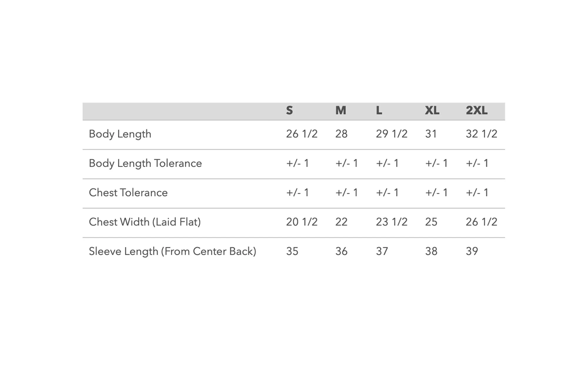This screenshot has height=392, width=588.
Task: Click the 32 1/2 Body Length value
Action: tap(482, 134)
